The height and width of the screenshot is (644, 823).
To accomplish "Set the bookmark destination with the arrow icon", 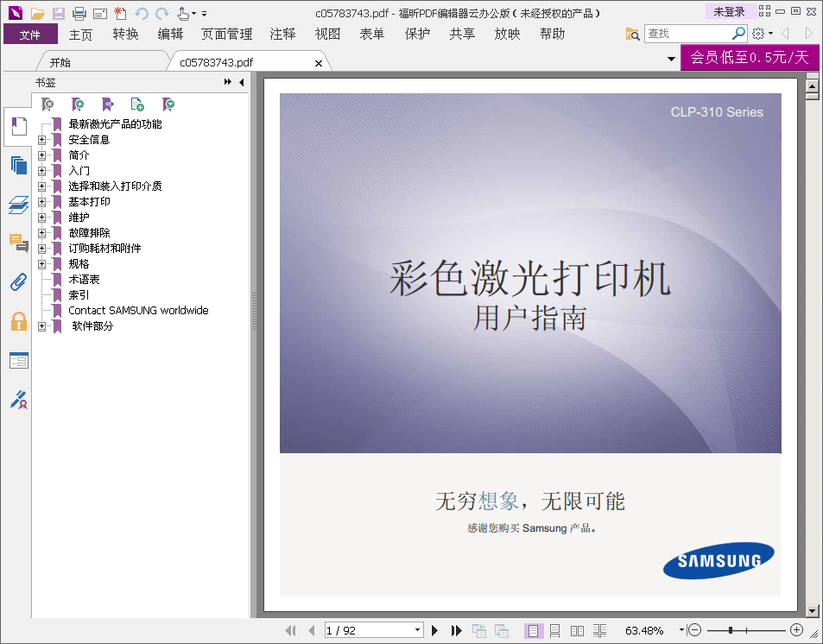I will click(x=108, y=104).
